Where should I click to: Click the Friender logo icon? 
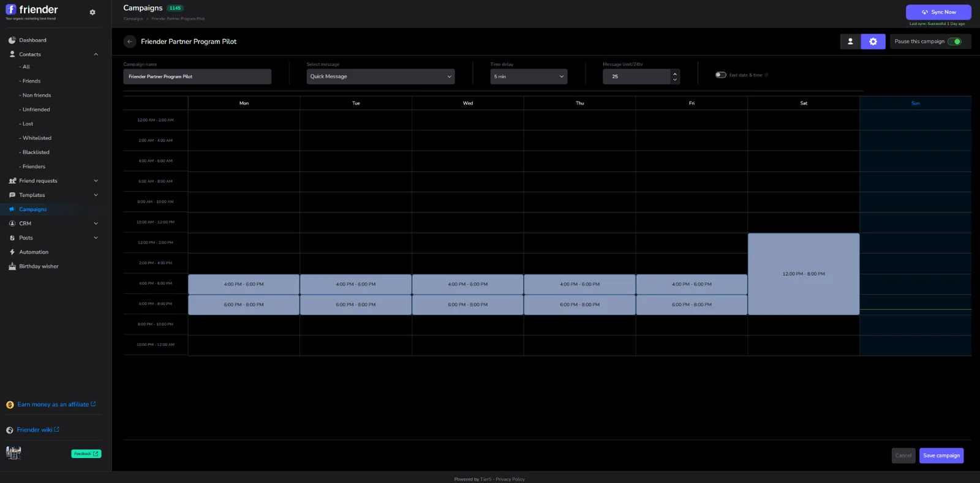(x=11, y=9)
